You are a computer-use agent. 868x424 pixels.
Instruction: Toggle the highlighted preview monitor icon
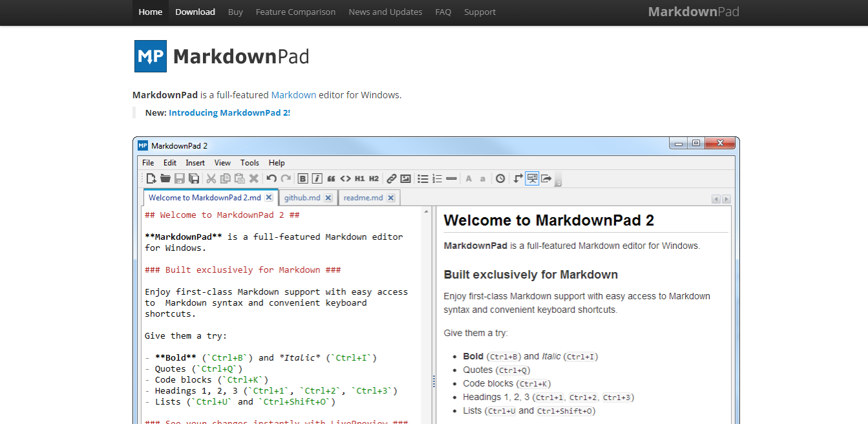(x=532, y=178)
